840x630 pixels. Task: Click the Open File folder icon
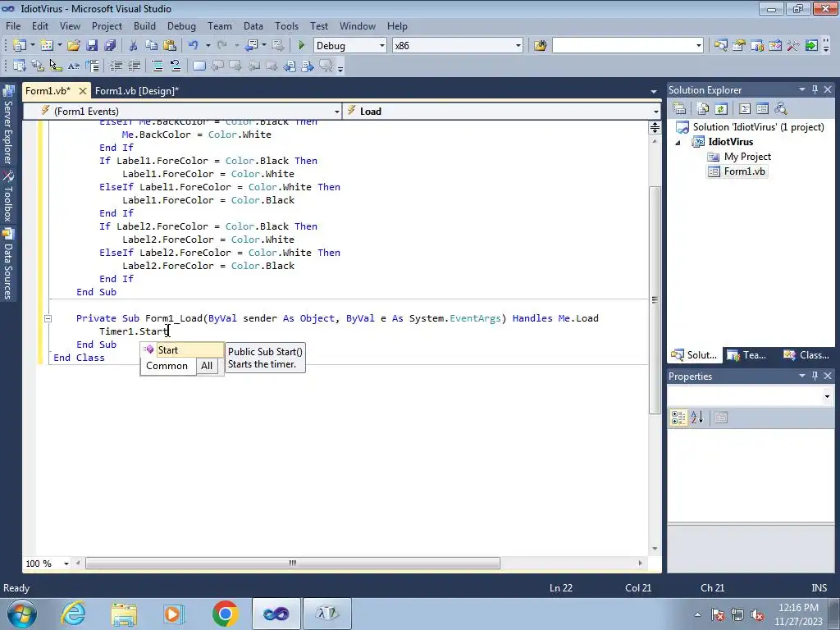74,46
